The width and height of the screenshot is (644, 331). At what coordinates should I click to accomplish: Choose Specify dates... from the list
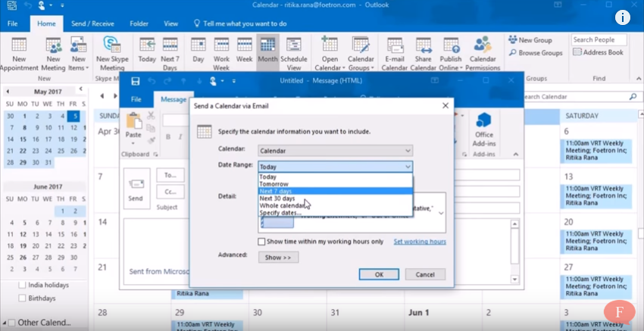335,213
